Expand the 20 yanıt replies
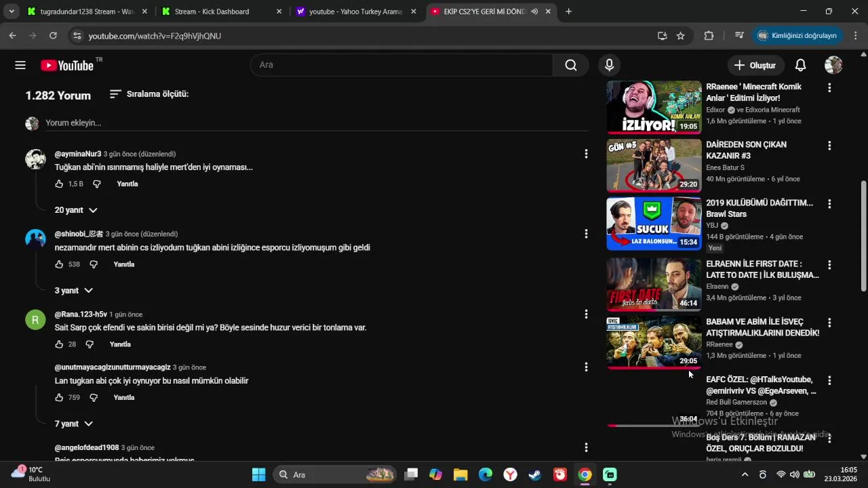The image size is (868, 488). click(76, 210)
